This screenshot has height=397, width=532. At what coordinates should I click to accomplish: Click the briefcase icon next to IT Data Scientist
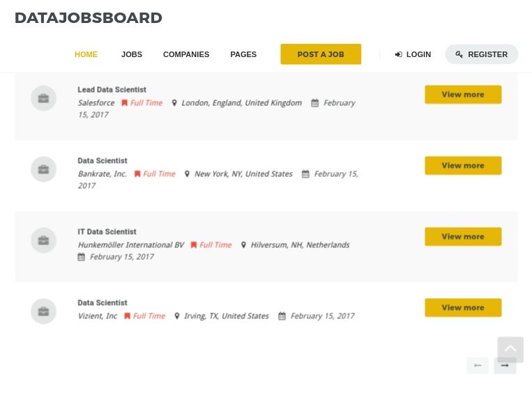(43, 240)
